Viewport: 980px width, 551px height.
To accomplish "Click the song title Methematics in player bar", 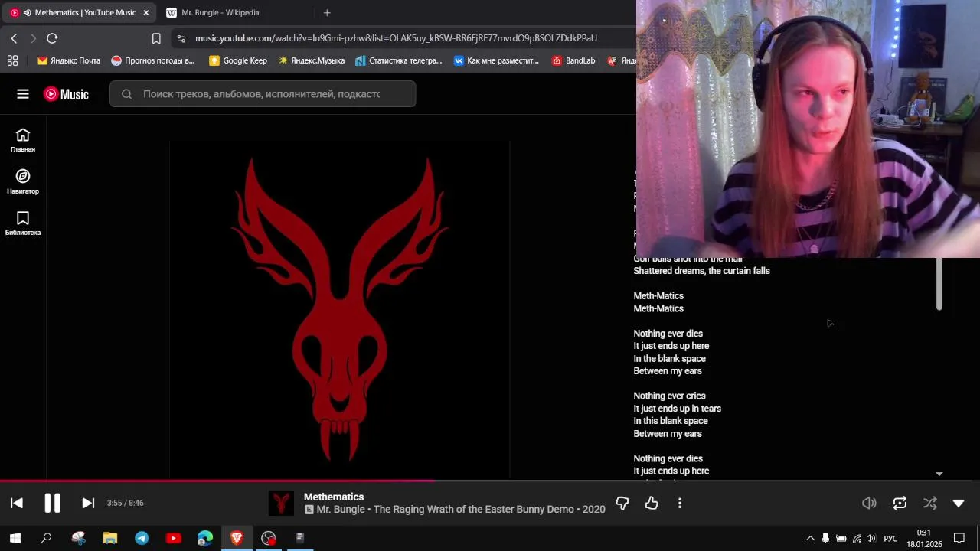I will point(334,497).
